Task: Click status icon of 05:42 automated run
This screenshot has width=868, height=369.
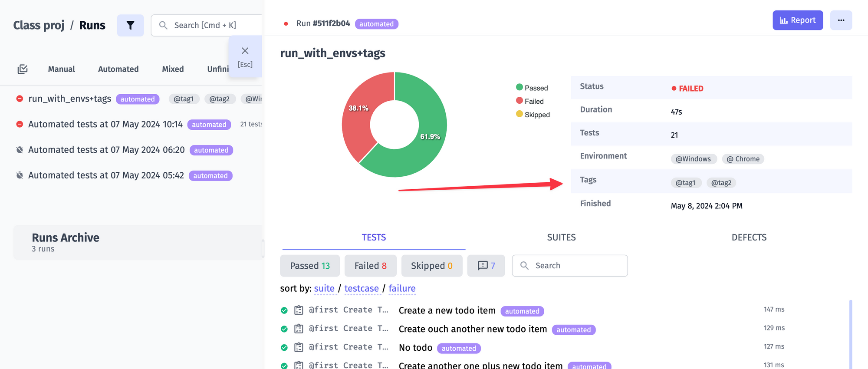Action: (x=20, y=175)
